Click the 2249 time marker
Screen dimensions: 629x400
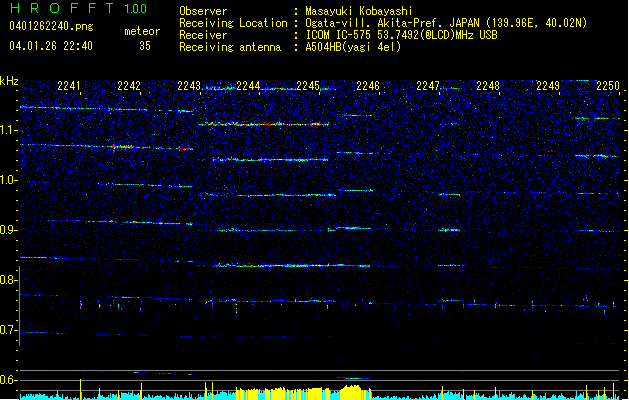pos(548,85)
